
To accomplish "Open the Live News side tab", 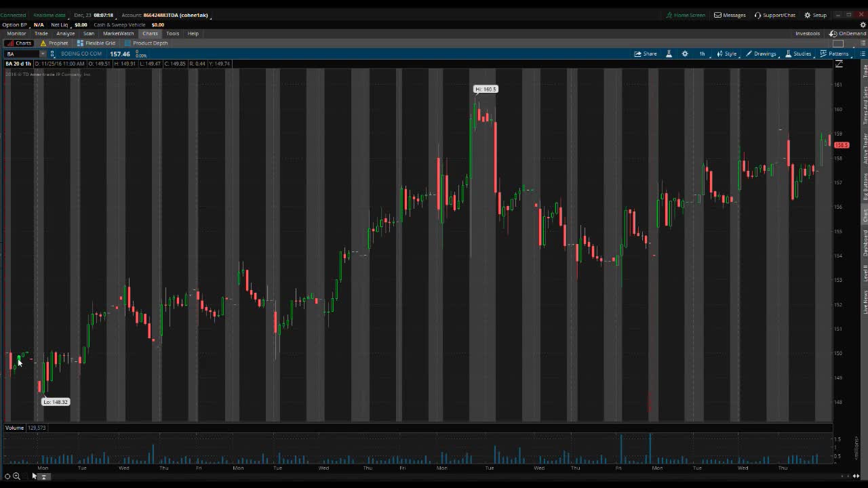I will tap(865, 302).
